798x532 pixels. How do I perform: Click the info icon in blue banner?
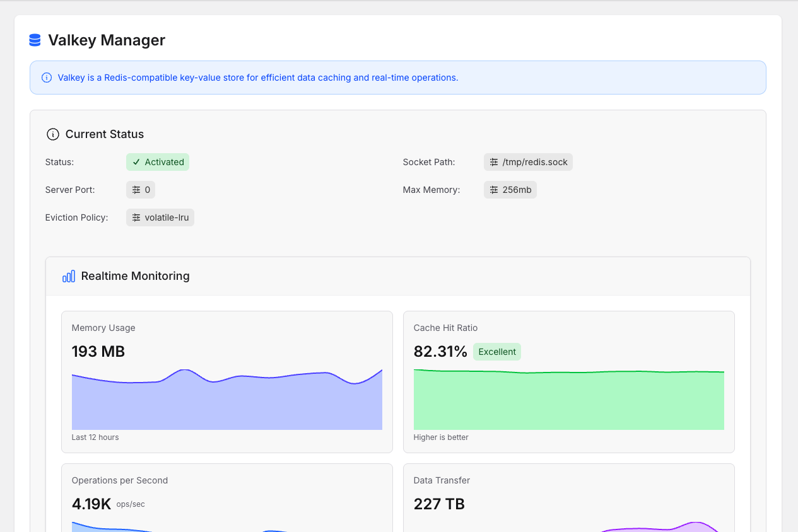[x=47, y=78]
